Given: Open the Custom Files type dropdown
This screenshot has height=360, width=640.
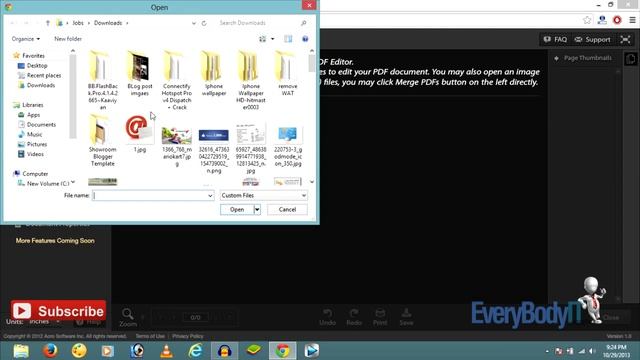Looking at the screenshot, I should [263, 196].
